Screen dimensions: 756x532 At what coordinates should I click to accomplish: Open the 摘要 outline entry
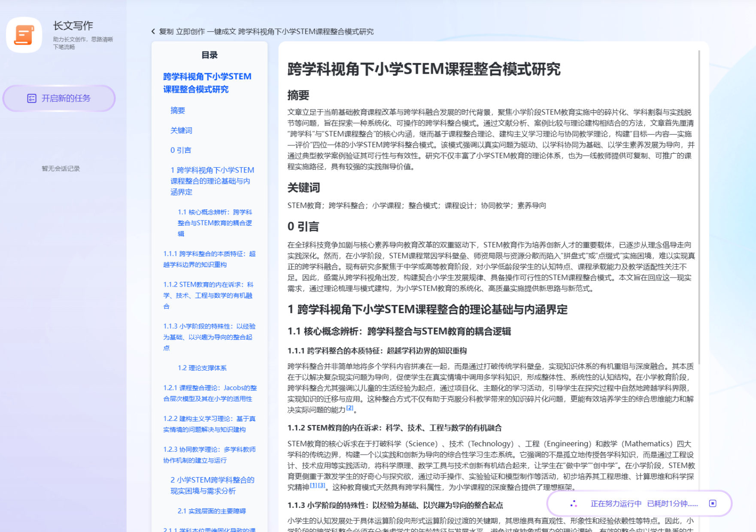tap(178, 110)
